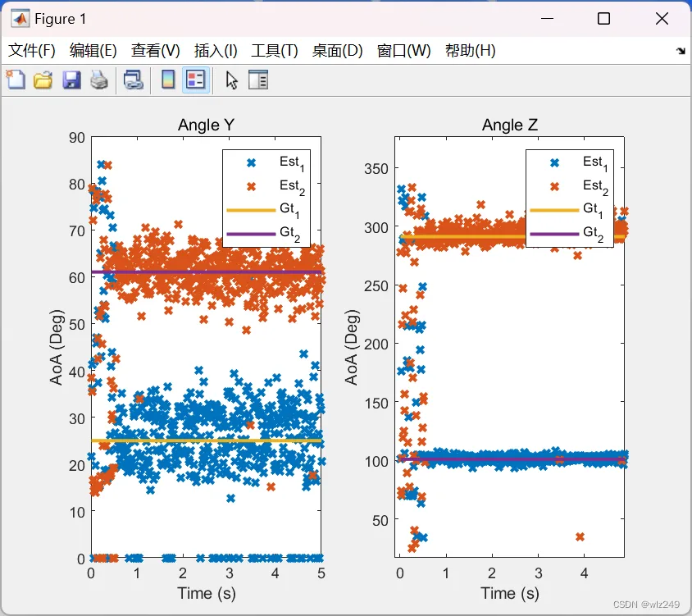Select the Angle Y plot legend box

[266, 198]
